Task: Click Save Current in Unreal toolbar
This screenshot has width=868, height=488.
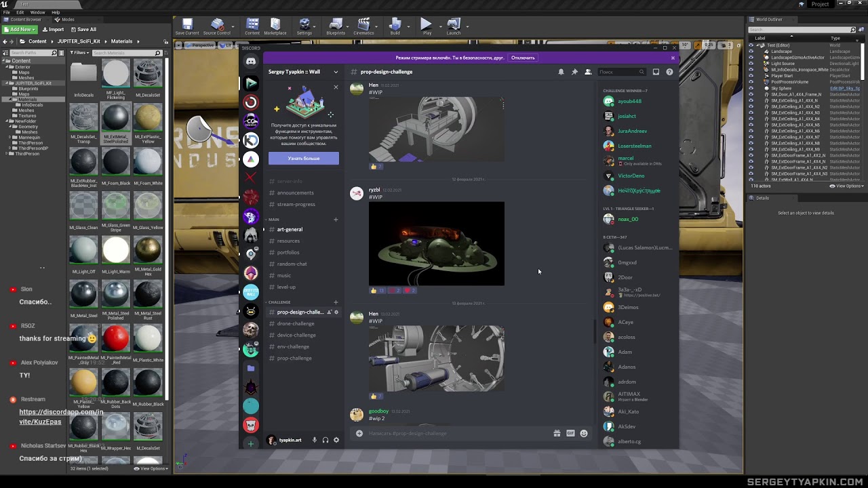Action: (x=187, y=26)
